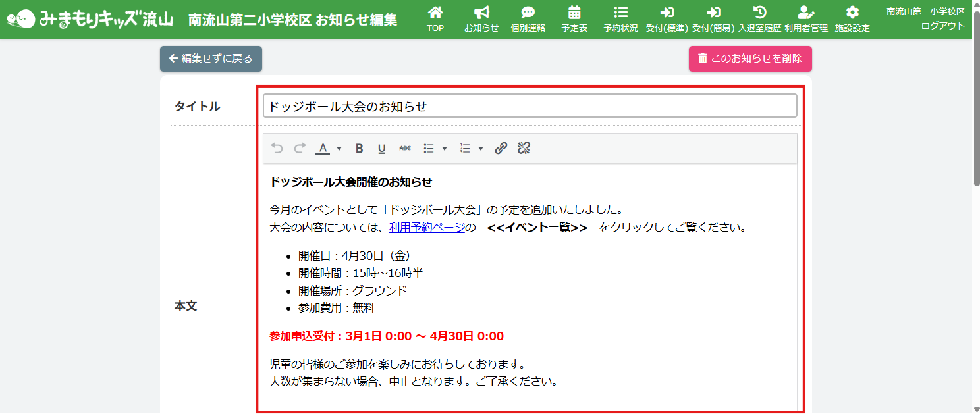Image resolution: width=980 pixels, height=414 pixels.
Task: Open the text color dropdown arrow
Action: tap(339, 149)
